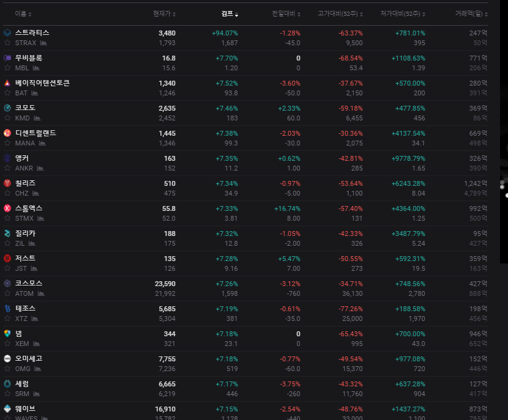This screenshot has width=508, height=420.
Task: Open chart icon next to MANA
Action: (42, 143)
